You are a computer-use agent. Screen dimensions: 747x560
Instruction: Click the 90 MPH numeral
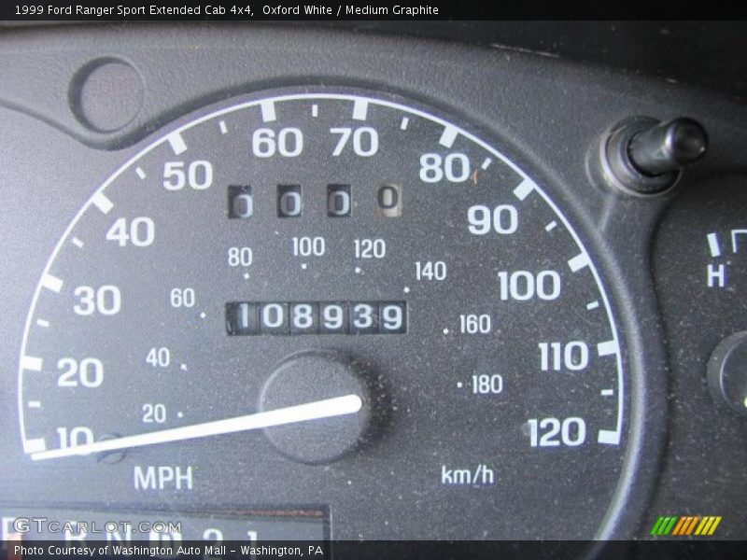[x=493, y=219]
